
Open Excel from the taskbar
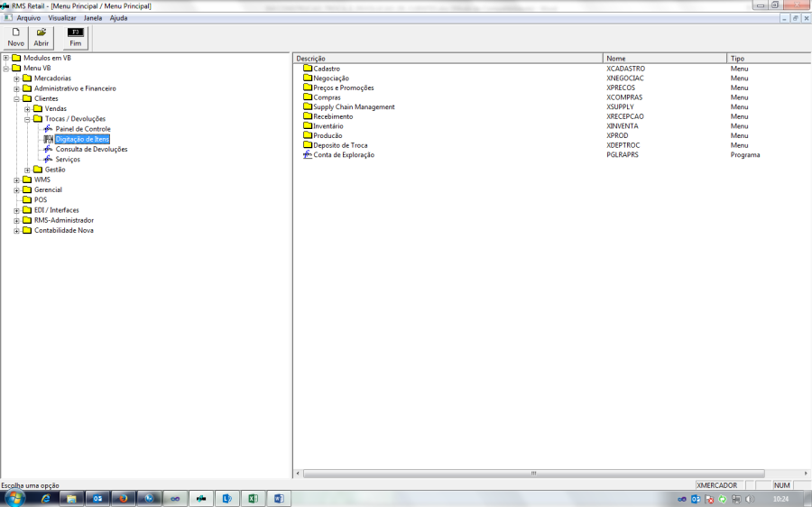[x=253, y=499]
